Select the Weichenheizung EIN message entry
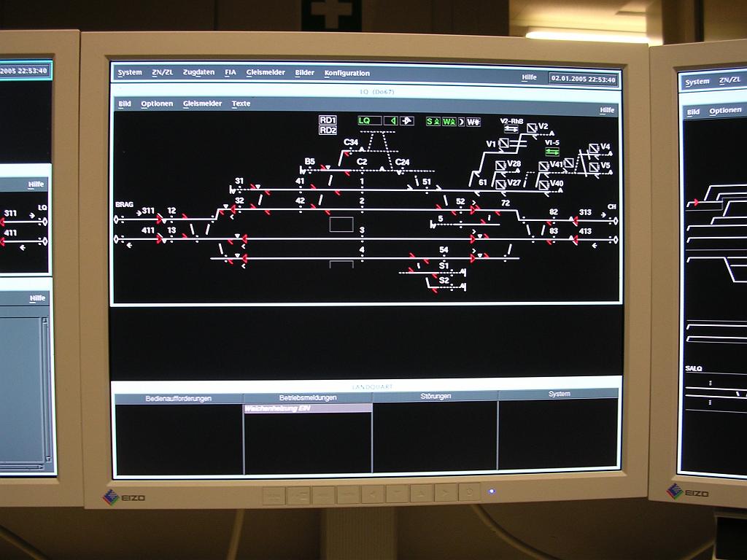 307,408
